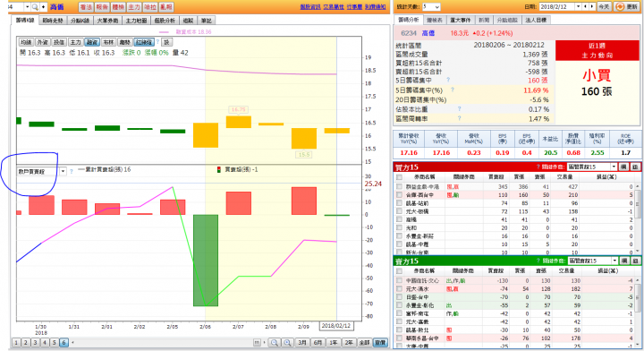The height and width of the screenshot is (351, 644).
Task: Click the next date arrow
Action: (592, 6)
